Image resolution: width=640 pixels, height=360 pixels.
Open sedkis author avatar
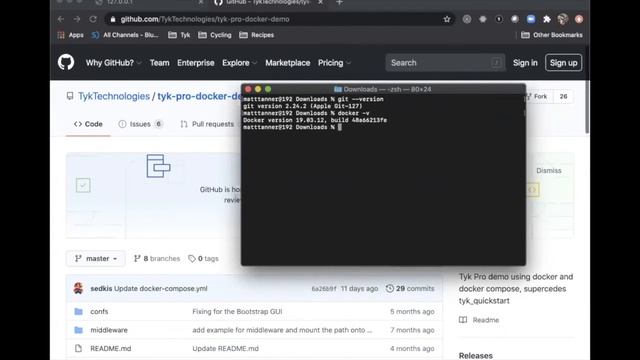[x=78, y=288]
